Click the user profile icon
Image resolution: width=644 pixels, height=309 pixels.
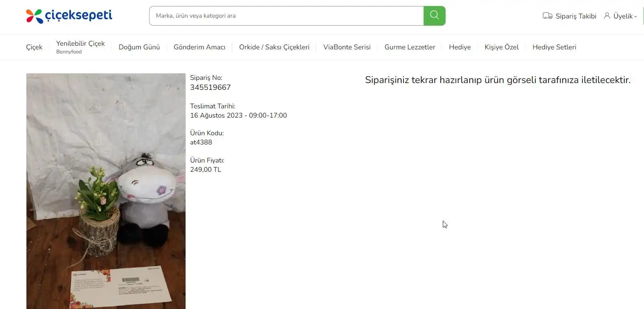click(x=607, y=16)
